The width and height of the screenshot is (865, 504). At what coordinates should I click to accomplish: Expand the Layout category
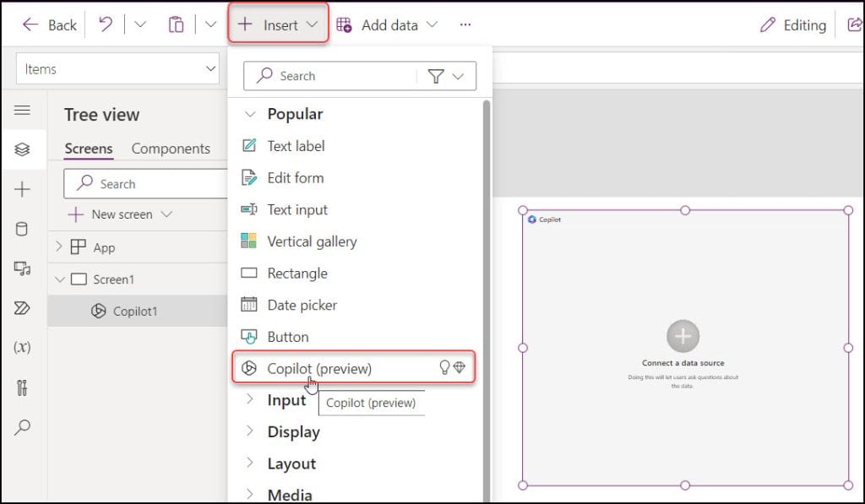(x=250, y=463)
